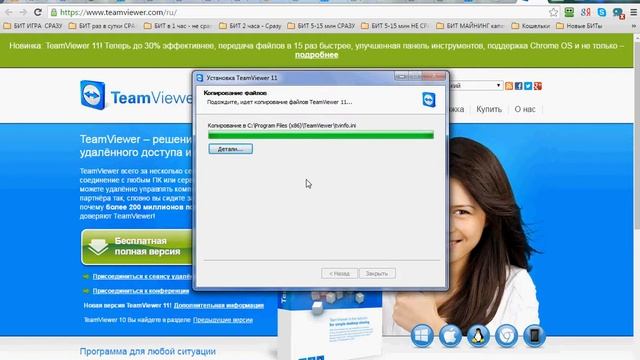Click the TeamViewer logo on the webpage
This screenshot has width=640, height=360.
pyautogui.click(x=136, y=96)
